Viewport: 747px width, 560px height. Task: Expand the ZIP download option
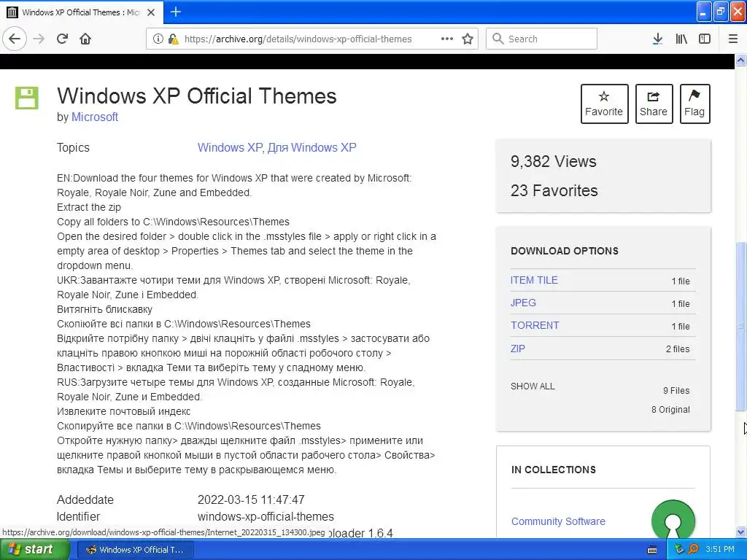(518, 349)
